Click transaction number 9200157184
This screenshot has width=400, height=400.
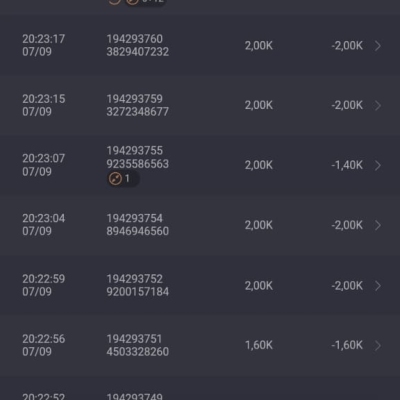click(x=138, y=292)
